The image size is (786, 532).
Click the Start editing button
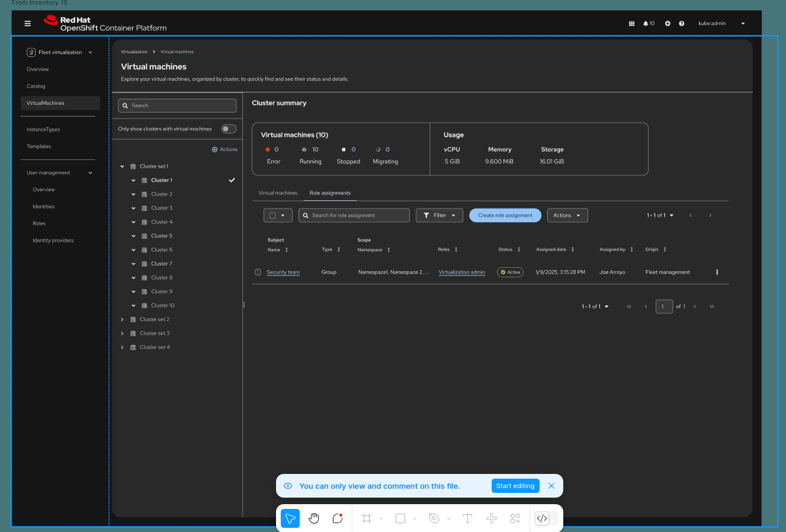pyautogui.click(x=515, y=486)
